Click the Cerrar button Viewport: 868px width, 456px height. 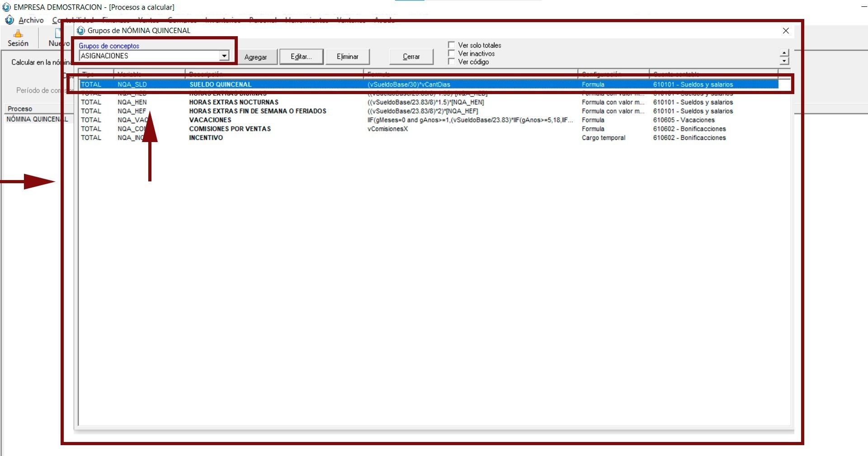click(411, 57)
